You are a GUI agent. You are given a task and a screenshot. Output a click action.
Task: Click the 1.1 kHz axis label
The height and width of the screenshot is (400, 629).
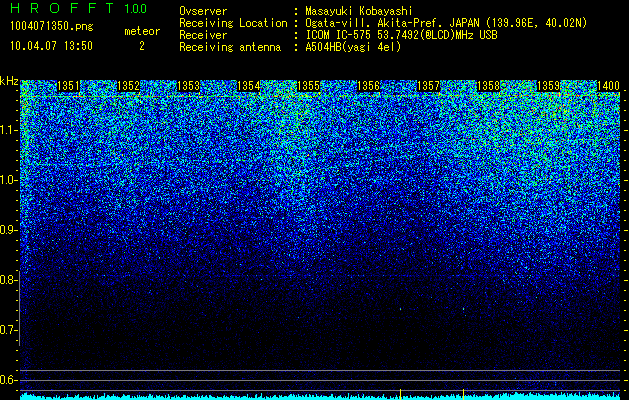click(8, 130)
